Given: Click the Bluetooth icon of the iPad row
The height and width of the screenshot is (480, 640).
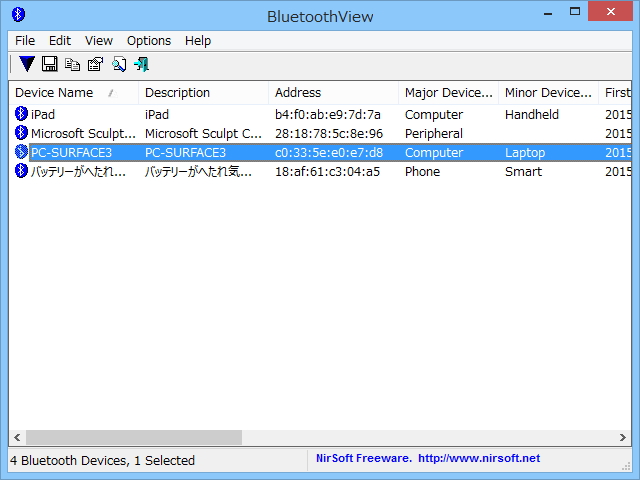Looking at the screenshot, I should (21, 114).
